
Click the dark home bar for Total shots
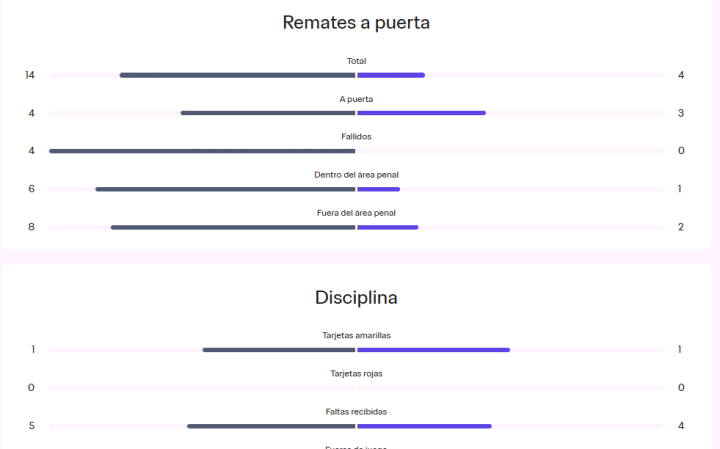point(238,75)
